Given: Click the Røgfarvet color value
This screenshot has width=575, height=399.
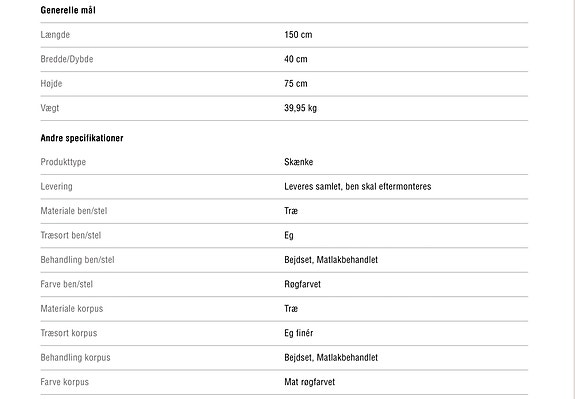Looking at the screenshot, I should point(302,284).
